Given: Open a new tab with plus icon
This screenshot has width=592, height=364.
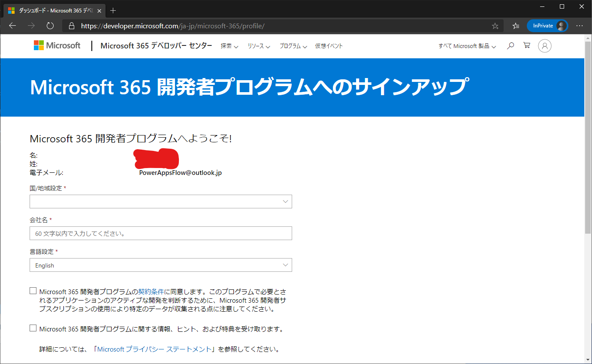Looking at the screenshot, I should (113, 10).
